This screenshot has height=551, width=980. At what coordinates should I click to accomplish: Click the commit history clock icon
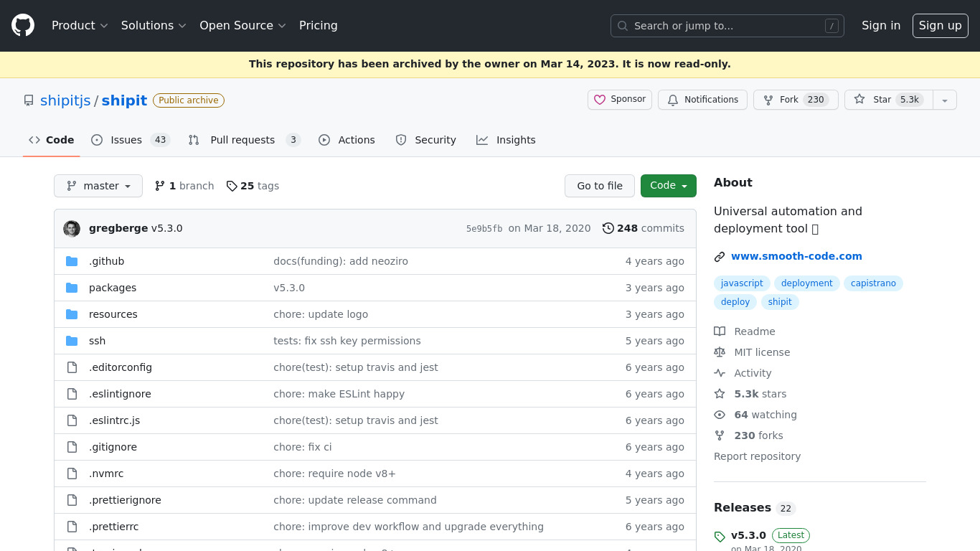tap(608, 228)
